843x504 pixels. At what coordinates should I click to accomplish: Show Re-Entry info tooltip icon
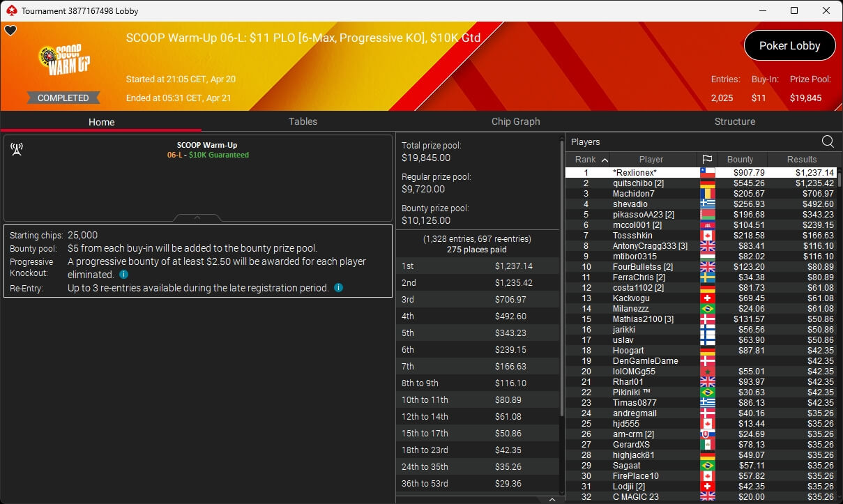click(338, 288)
